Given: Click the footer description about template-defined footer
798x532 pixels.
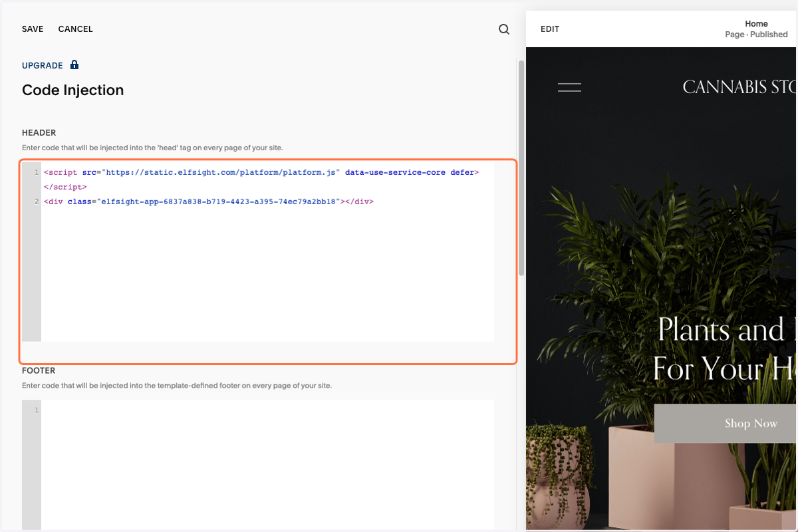Looking at the screenshot, I should click(177, 385).
